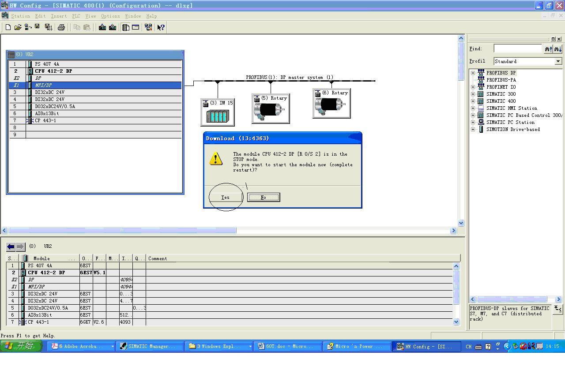Screen dimensions: 565x392
Task: Open the Insert menu
Action: pyautogui.click(x=59, y=16)
